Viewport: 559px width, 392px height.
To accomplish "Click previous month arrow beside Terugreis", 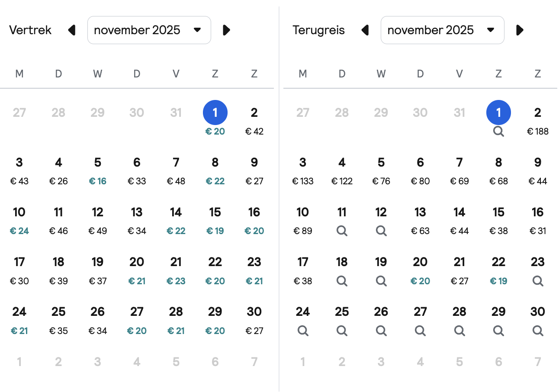I will point(365,30).
